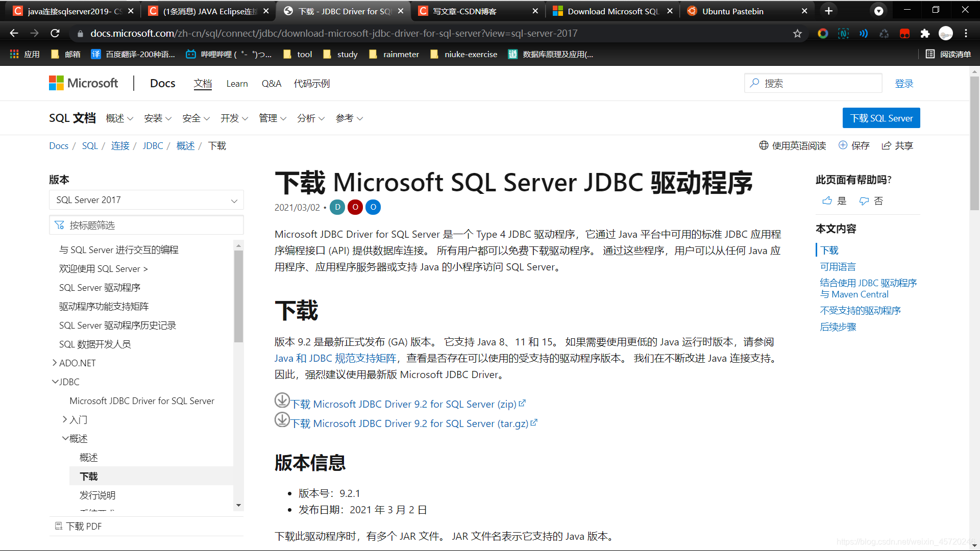
Task: Open the 应用 apps grid icon
Action: tap(14, 54)
